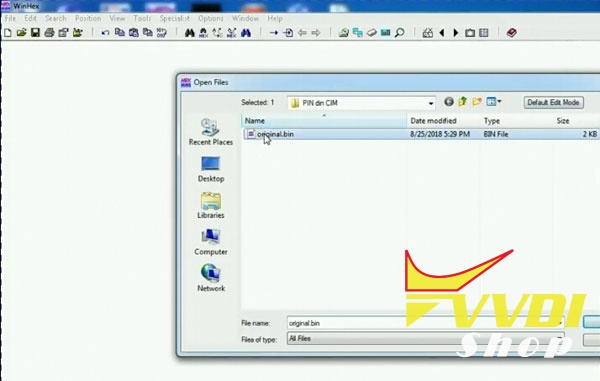Click the Undo toolbar icon

coord(105,33)
